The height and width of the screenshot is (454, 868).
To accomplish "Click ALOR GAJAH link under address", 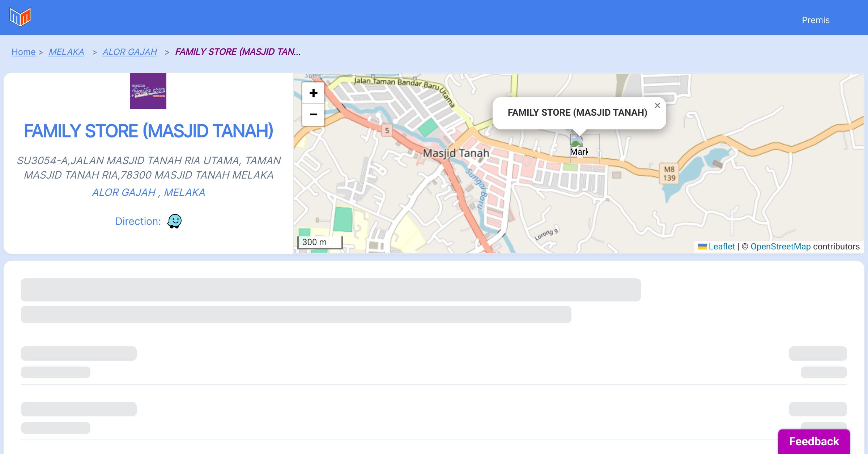I will pyautogui.click(x=124, y=192).
